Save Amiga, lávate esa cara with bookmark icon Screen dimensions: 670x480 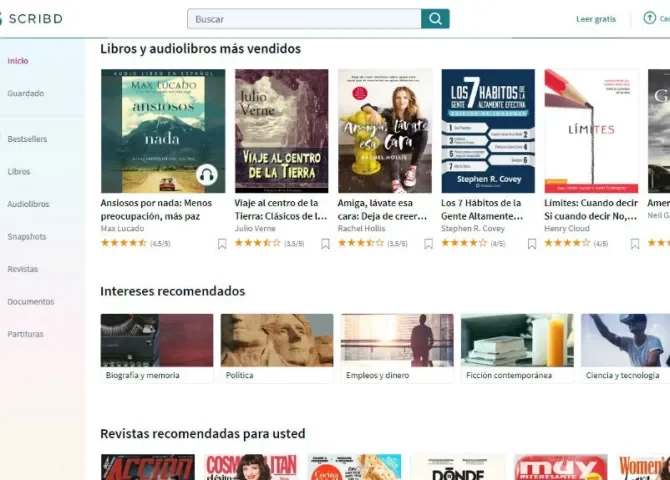[x=428, y=244]
